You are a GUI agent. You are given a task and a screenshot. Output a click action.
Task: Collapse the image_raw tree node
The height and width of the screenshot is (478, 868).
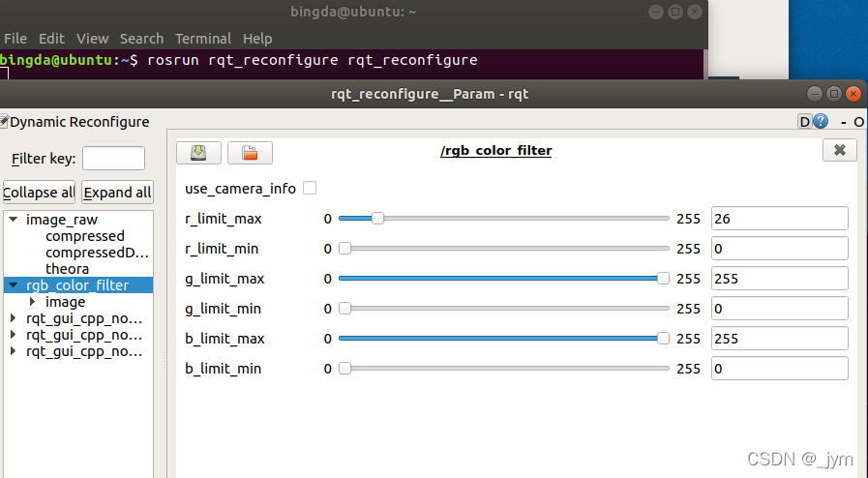[14, 219]
